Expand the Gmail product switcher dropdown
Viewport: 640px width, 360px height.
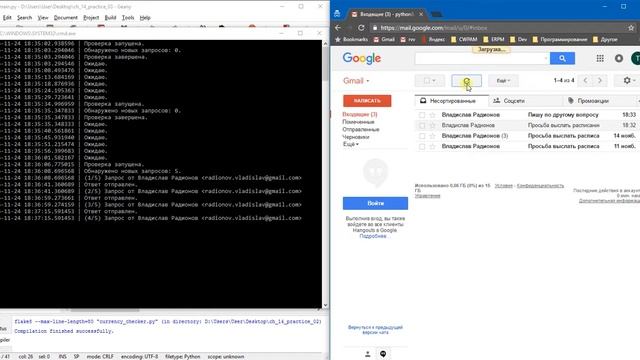tap(356, 81)
